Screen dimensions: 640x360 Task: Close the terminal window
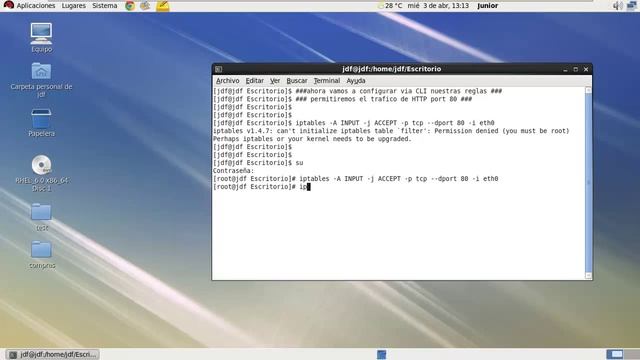point(586,69)
